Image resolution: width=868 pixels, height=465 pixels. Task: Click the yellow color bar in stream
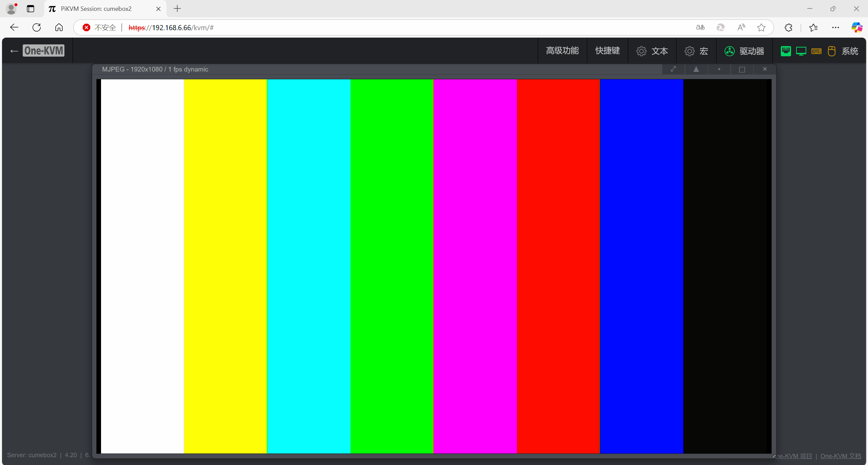(225, 266)
